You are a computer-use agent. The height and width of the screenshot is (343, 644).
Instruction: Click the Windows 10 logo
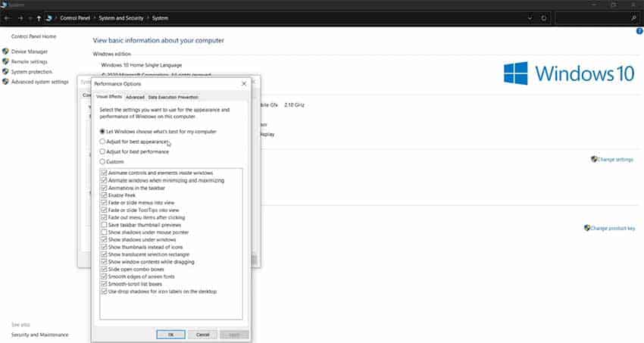(569, 73)
